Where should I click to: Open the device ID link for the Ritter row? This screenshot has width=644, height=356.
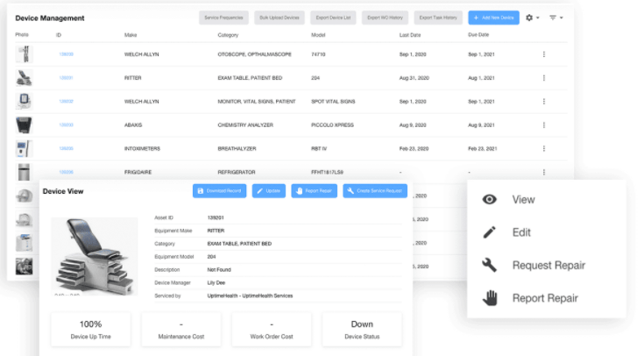(66, 78)
